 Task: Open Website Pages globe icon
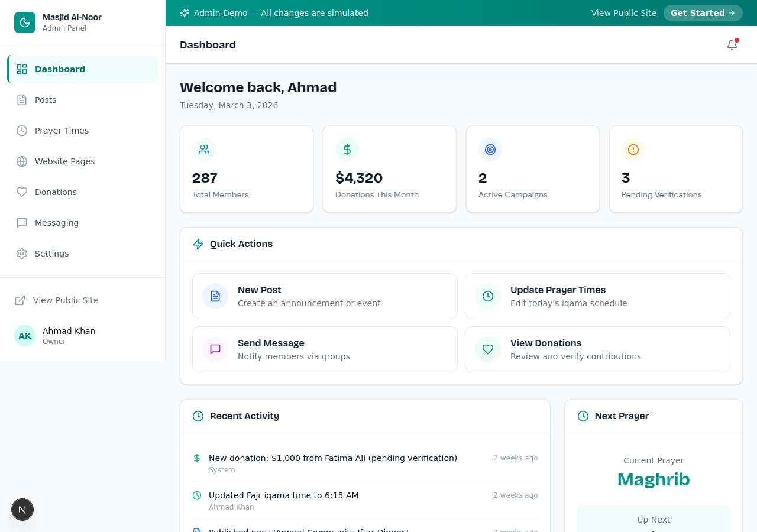(x=22, y=161)
